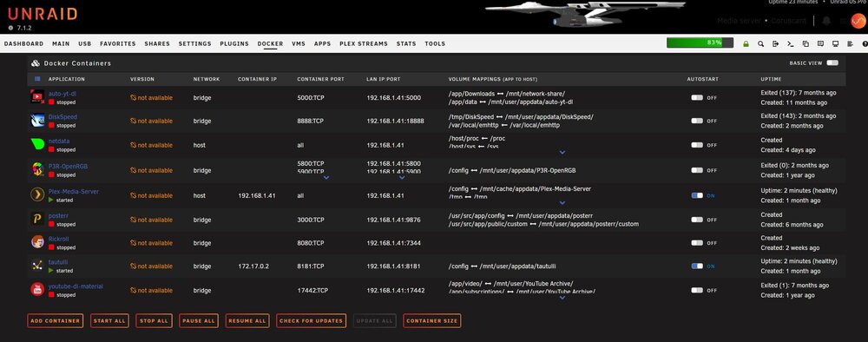This screenshot has width=868, height=342.
Task: Enable autostart for youtube-dl-material
Action: point(697,290)
